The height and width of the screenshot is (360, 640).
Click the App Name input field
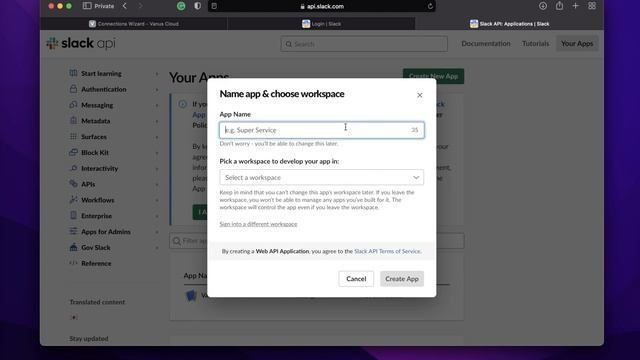click(322, 130)
